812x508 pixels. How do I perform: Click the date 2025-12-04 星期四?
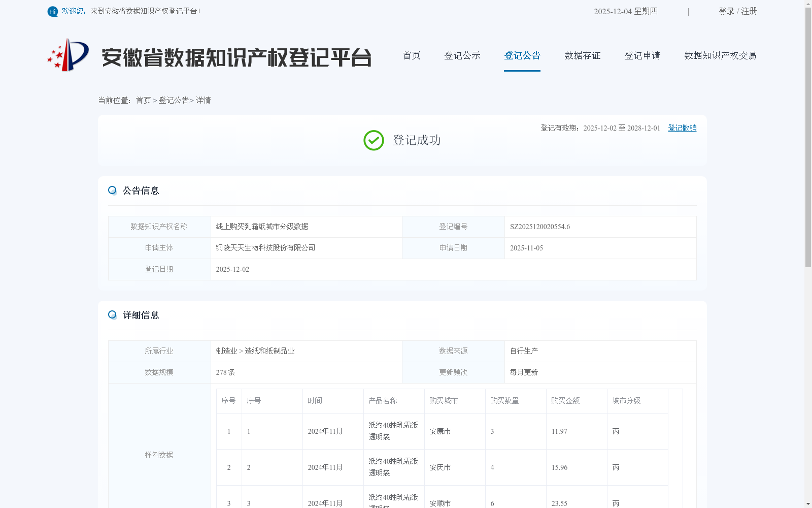[626, 11]
